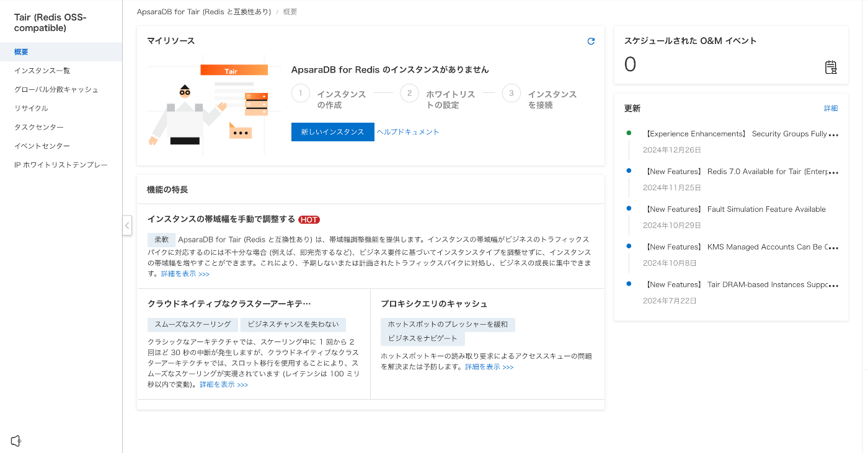Open the scheduled O&M events calendar icon
The image size is (868, 453).
(x=831, y=67)
